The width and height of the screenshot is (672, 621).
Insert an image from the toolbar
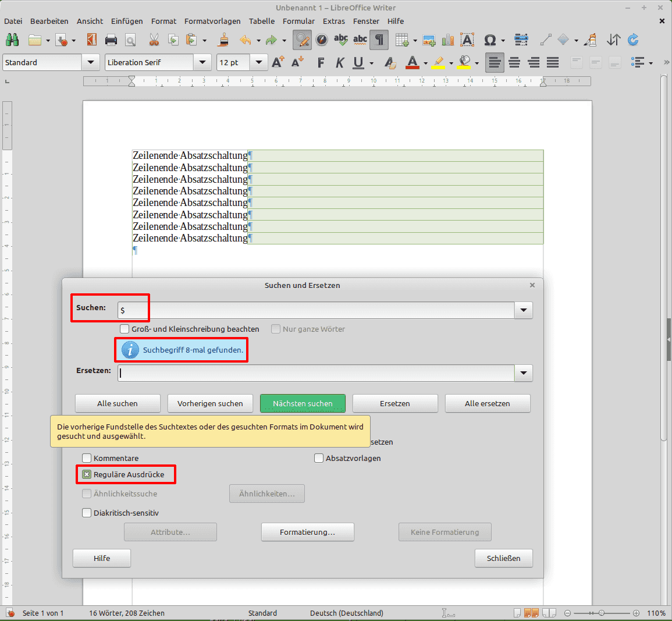pos(429,40)
